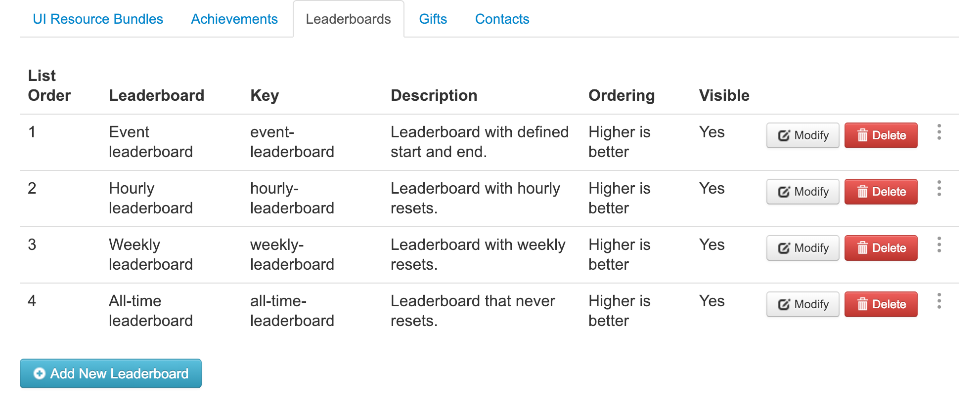Viewport: 980px width, 410px height.
Task: Click Delete on the Hourly leaderboard row
Action: [880, 192]
